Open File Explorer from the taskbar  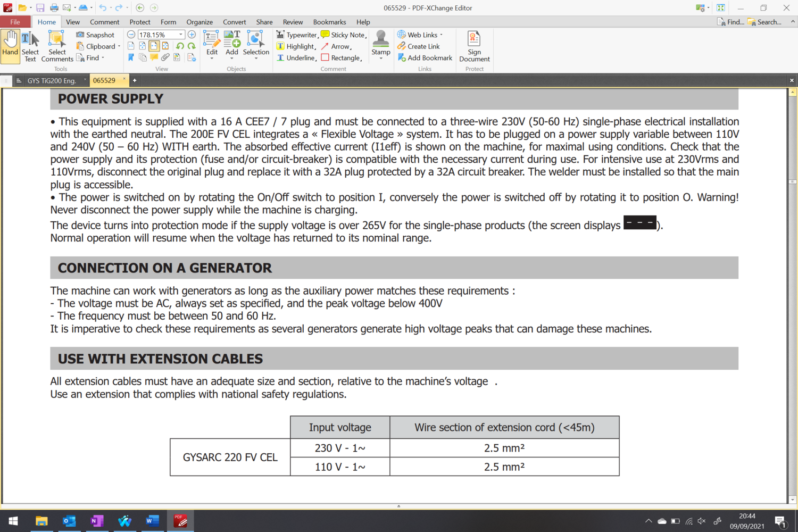[x=41, y=521]
